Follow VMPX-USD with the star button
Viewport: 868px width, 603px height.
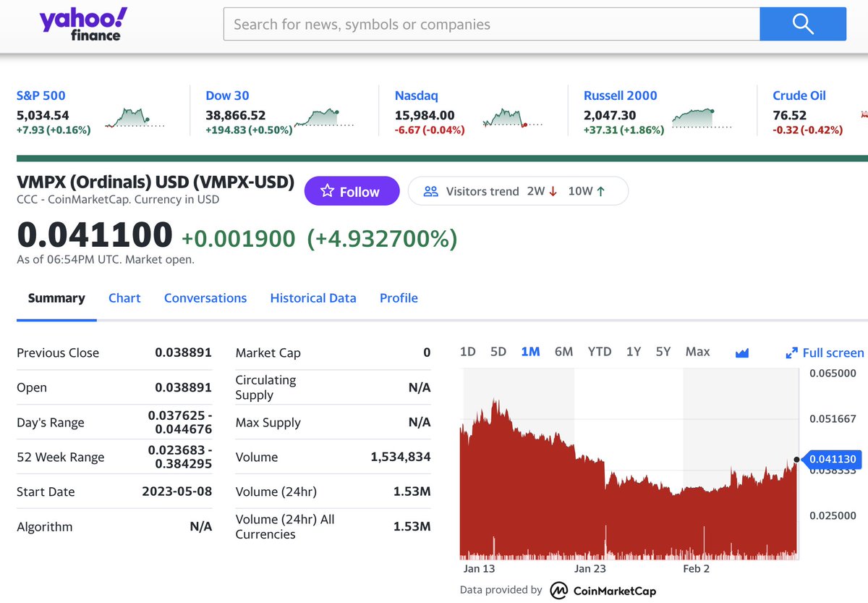click(x=352, y=191)
